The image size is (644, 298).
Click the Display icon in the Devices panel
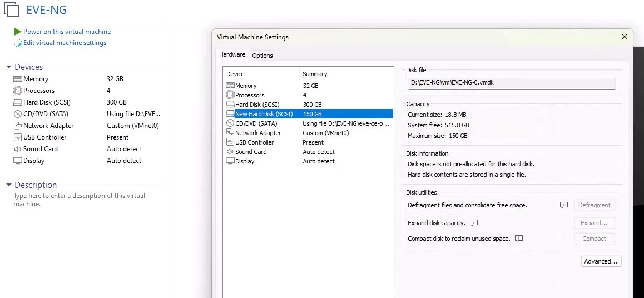click(x=18, y=161)
